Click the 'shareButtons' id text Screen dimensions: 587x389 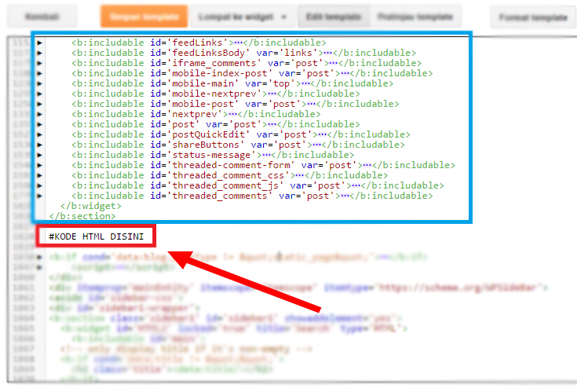206,145
